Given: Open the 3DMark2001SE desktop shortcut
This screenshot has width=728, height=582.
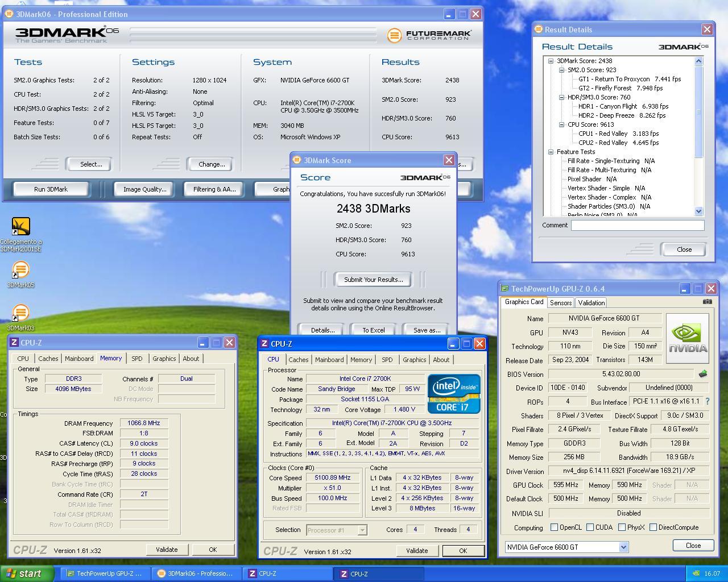Looking at the screenshot, I should coord(20,227).
